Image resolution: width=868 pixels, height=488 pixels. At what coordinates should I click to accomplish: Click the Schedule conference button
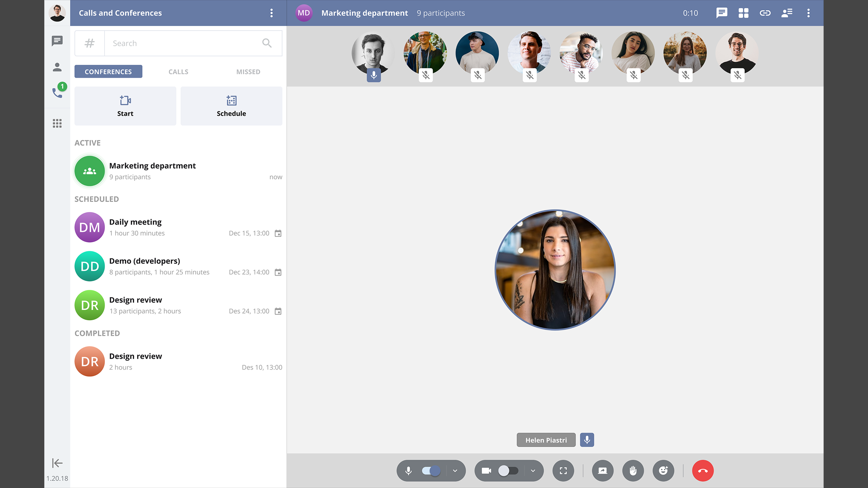point(231,106)
